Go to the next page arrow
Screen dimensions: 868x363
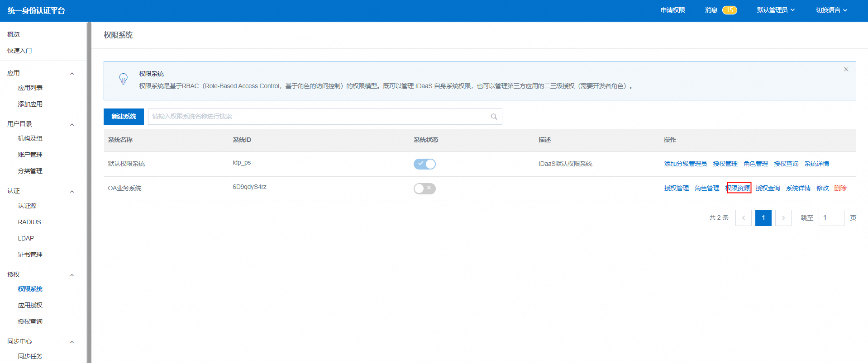(783, 218)
